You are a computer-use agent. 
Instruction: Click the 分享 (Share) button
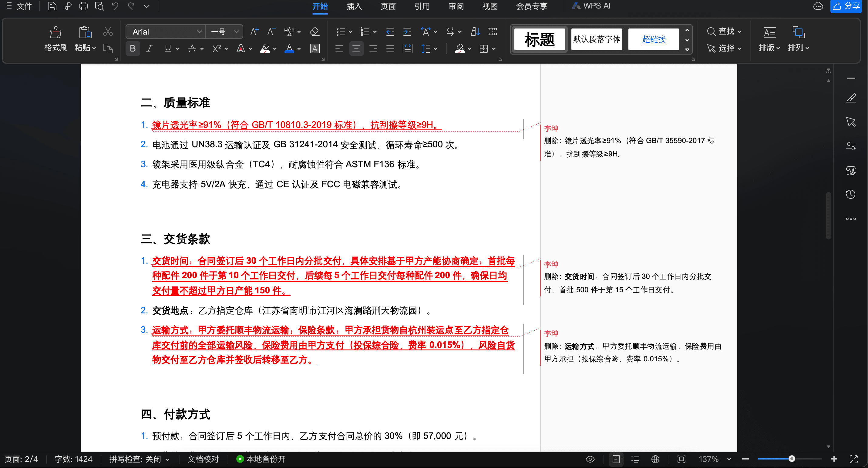pyautogui.click(x=846, y=6)
